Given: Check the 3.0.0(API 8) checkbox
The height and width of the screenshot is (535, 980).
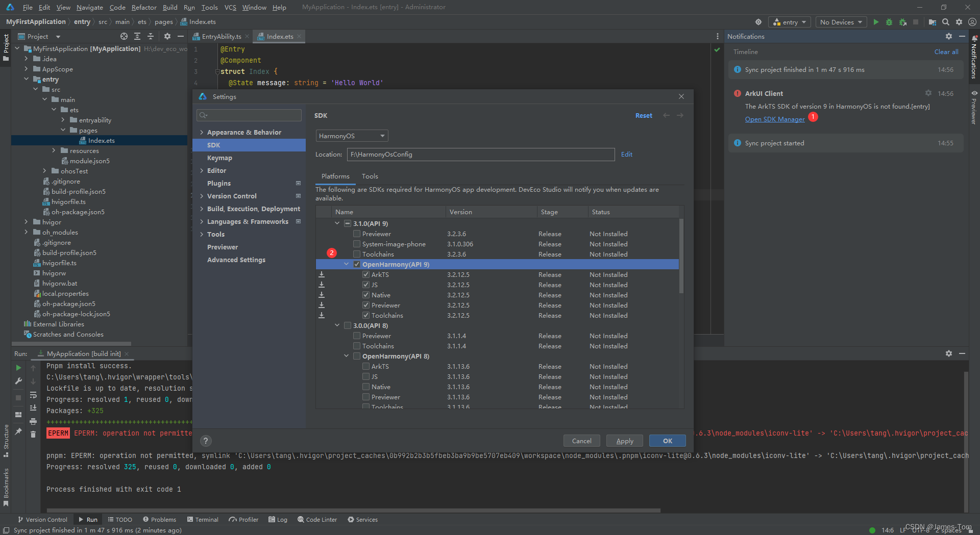Looking at the screenshot, I should 348,325.
